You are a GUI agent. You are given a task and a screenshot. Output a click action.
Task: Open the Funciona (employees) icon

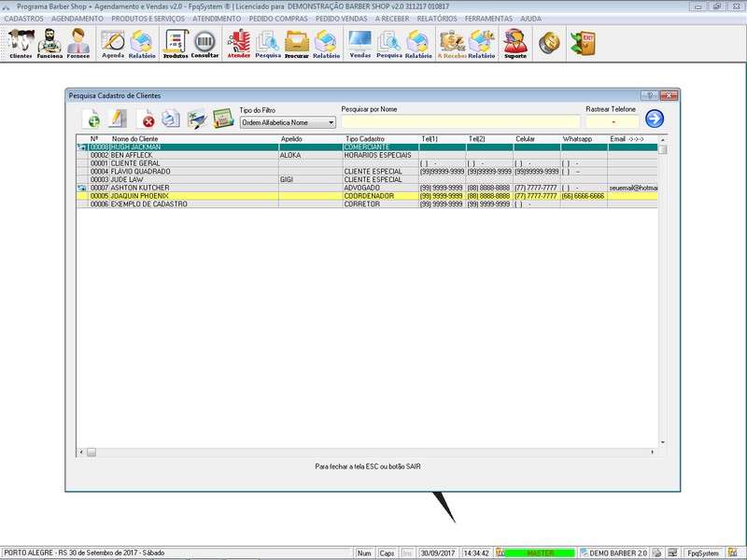(x=49, y=43)
